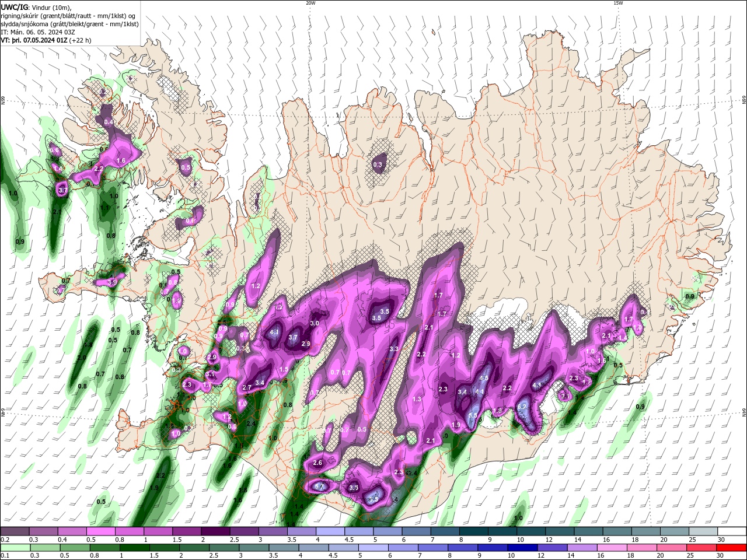The image size is (747, 560).
Task: Click the header line starting with "rigning/skúrir"
Action: 69,15
